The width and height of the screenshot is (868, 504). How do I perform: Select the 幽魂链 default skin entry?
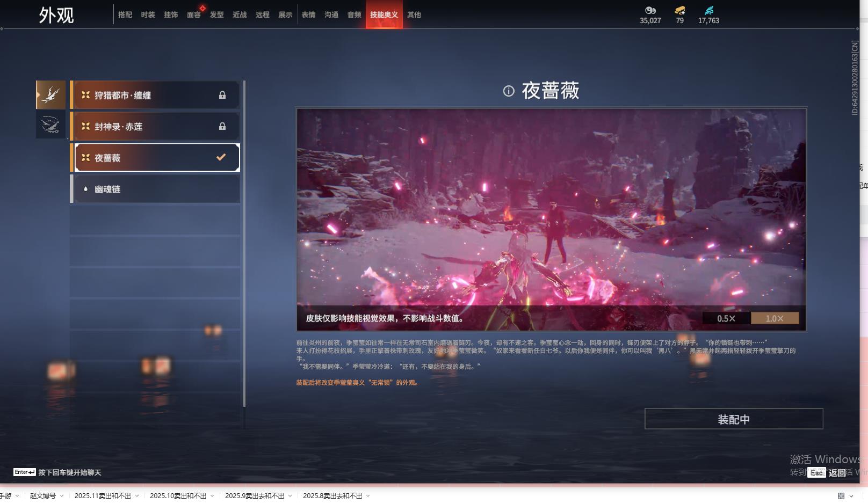[x=155, y=189]
